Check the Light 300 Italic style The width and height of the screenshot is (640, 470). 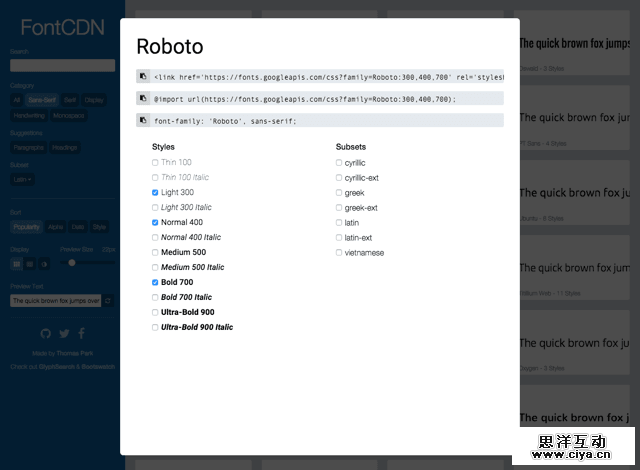(155, 208)
